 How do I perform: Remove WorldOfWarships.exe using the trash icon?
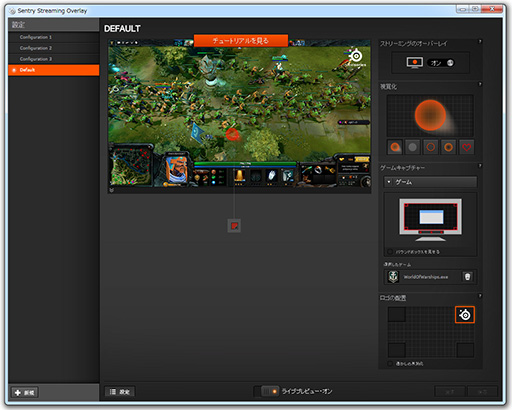467,277
